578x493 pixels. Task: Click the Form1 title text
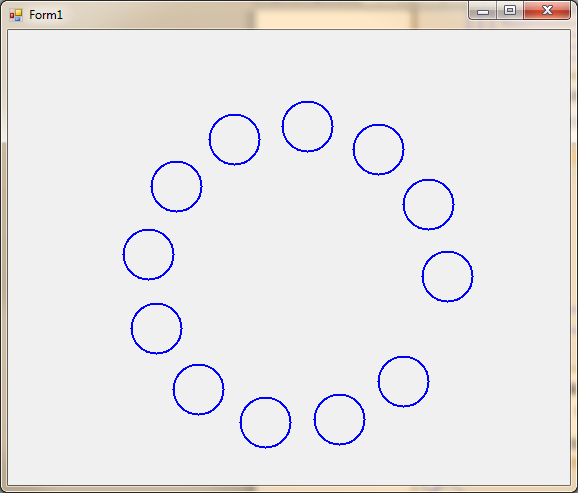46,15
